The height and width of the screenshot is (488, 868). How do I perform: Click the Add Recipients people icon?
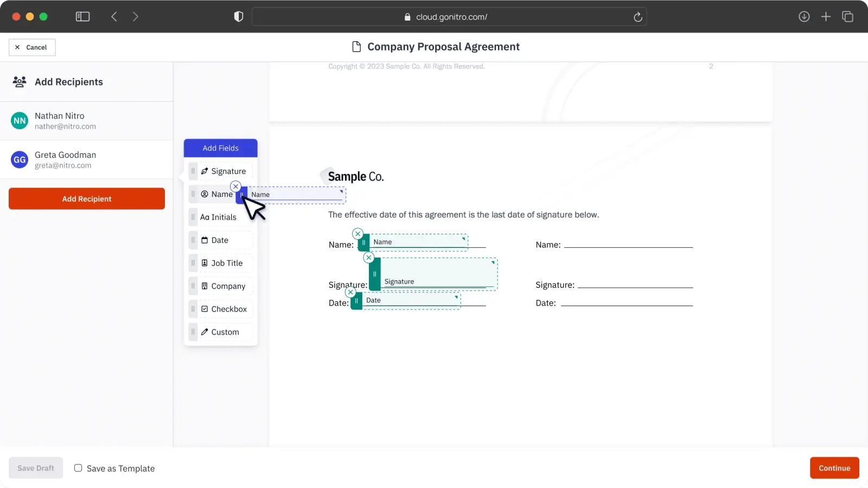(19, 81)
